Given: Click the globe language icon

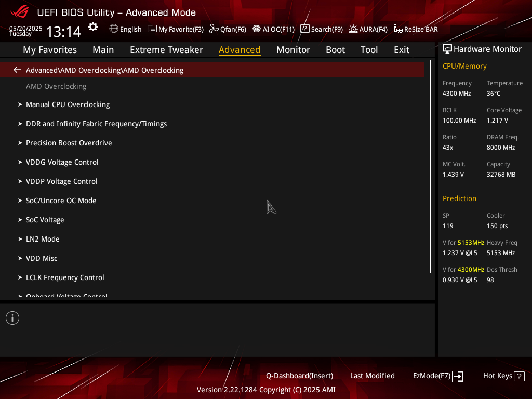Looking at the screenshot, I should [114, 29].
